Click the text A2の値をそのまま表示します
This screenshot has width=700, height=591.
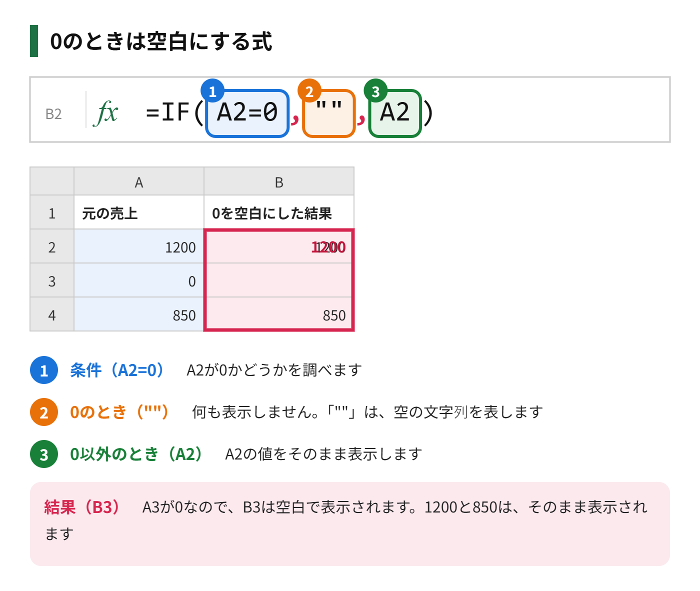point(323,454)
